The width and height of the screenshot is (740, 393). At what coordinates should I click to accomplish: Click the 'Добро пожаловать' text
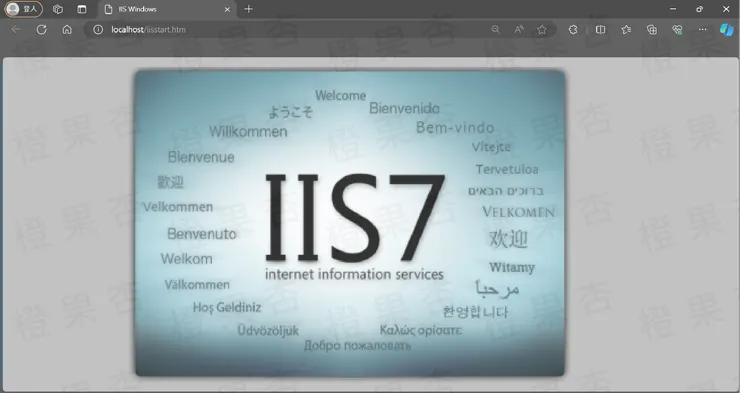click(x=357, y=346)
